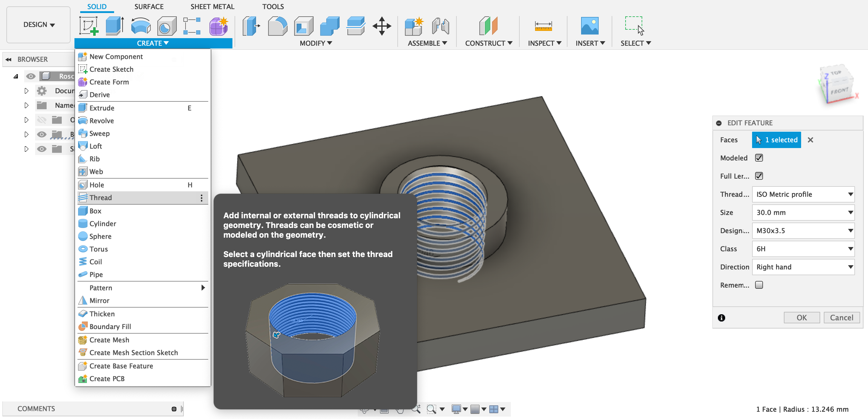The height and width of the screenshot is (419, 868).
Task: Choose Coil from the Create menu
Action: (x=96, y=262)
